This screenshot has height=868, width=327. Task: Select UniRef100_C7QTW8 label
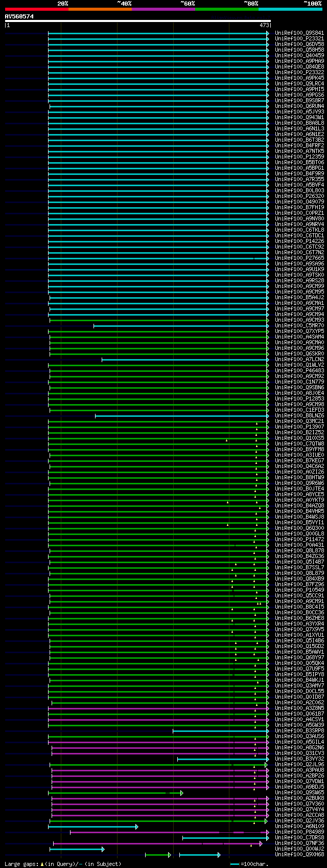tap(299, 443)
